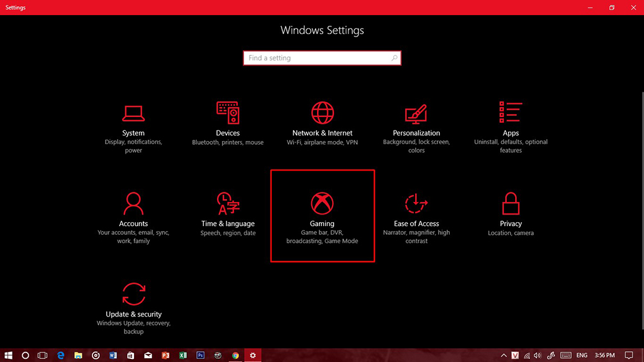644x362 pixels.
Task: Click the magnifier icon in the search box
Action: point(394,58)
